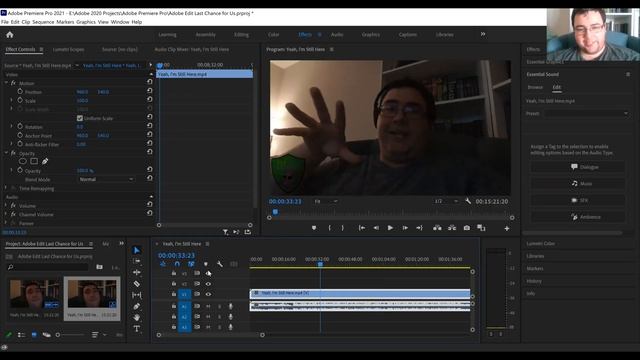Reset the Rotation parameter
Viewport: 640px width, 360px height.
(150, 126)
